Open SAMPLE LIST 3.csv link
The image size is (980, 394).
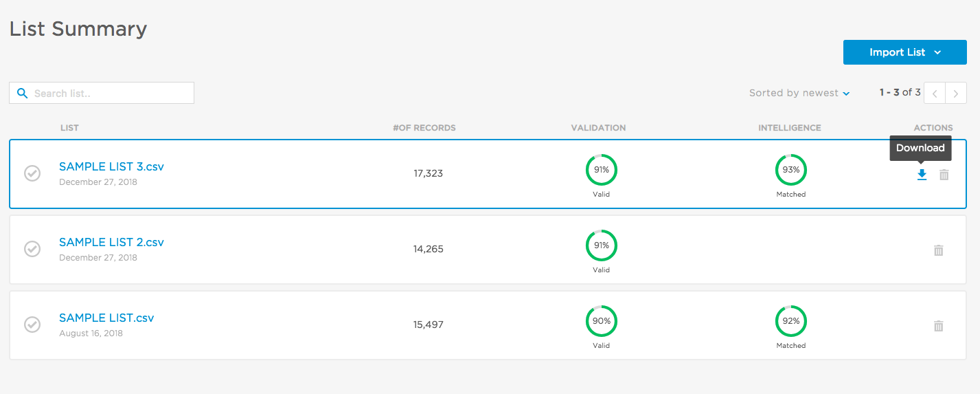pos(111,166)
